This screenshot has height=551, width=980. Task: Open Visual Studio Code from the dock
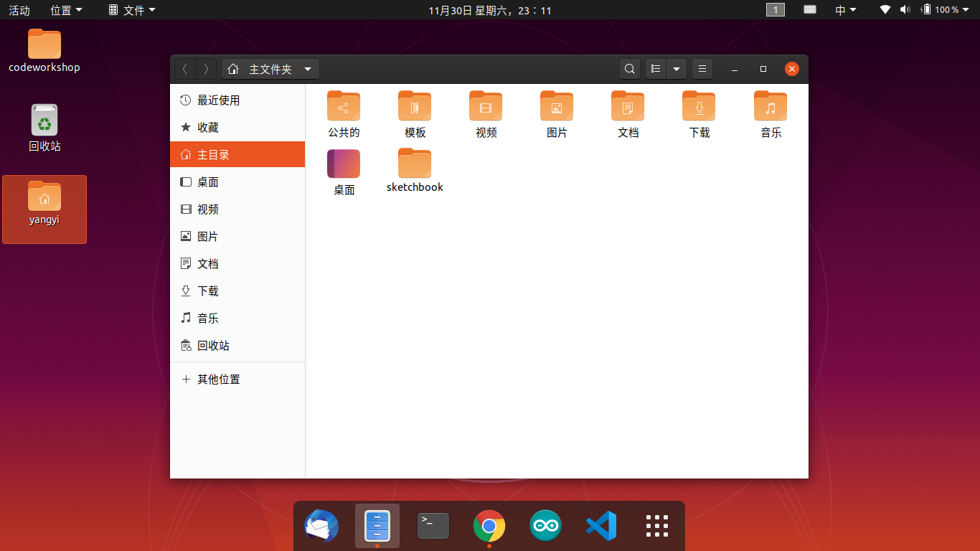[x=601, y=526]
